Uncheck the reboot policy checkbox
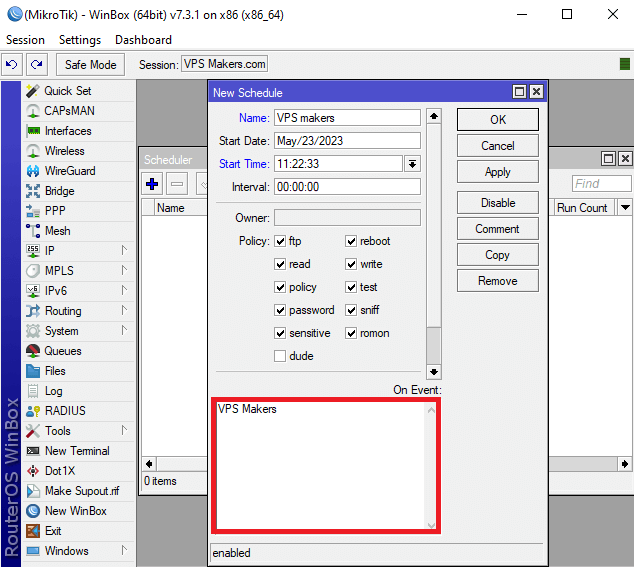Viewport: 634px width, 567px height. pyautogui.click(x=351, y=241)
